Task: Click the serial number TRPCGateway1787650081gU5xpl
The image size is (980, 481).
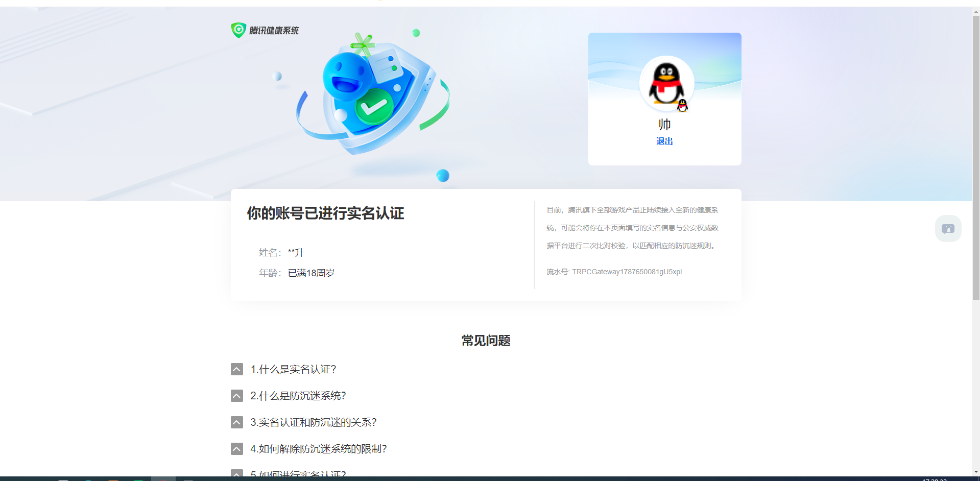Action: click(627, 272)
